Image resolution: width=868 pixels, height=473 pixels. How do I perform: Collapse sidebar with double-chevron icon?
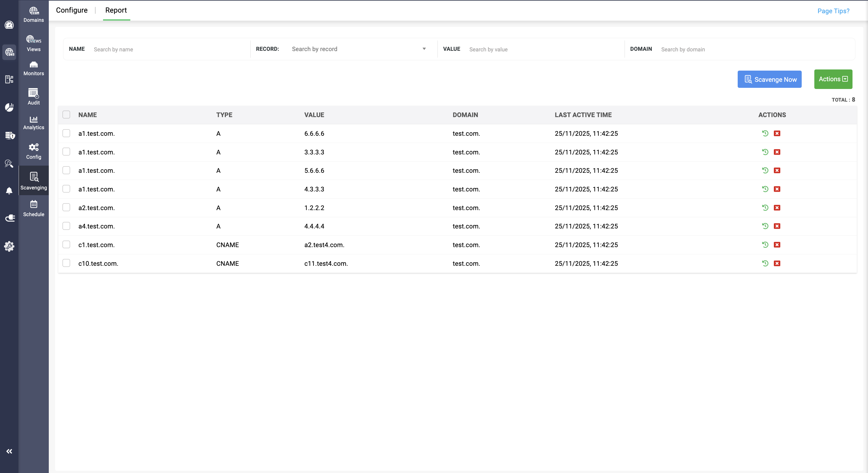click(x=9, y=451)
